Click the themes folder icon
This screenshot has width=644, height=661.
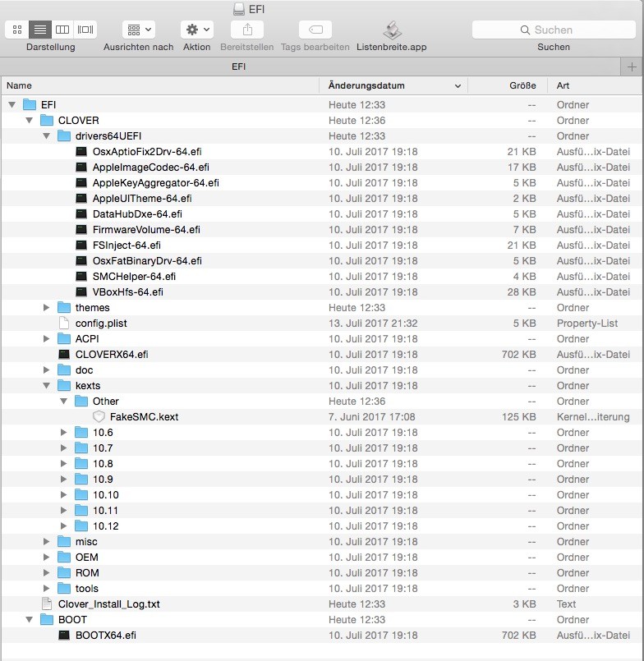tap(64, 307)
